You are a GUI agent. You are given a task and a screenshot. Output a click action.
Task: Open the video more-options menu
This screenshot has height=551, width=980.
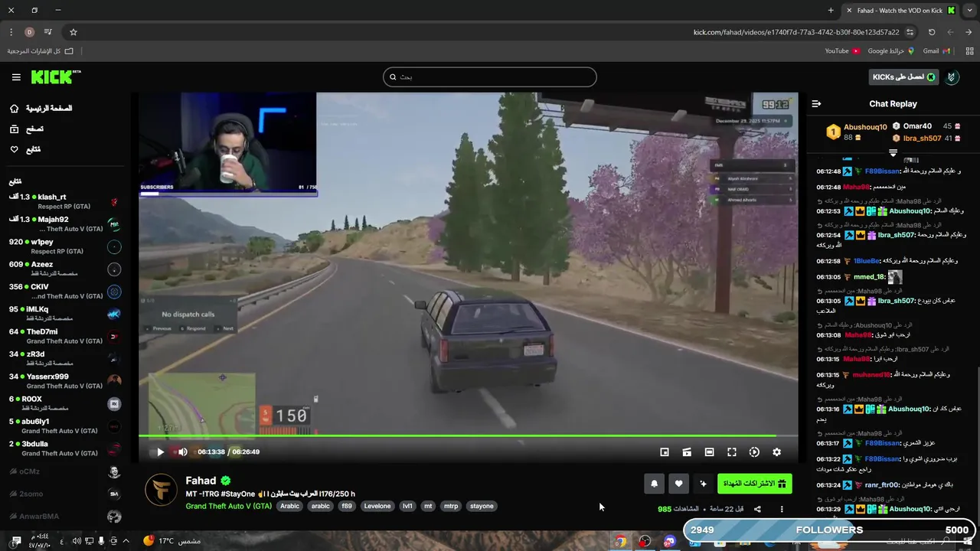pyautogui.click(x=782, y=510)
